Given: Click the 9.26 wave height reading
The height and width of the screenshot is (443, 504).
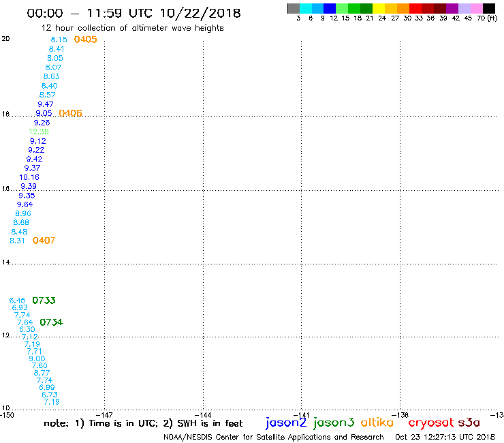Looking at the screenshot, I should 42,123.
